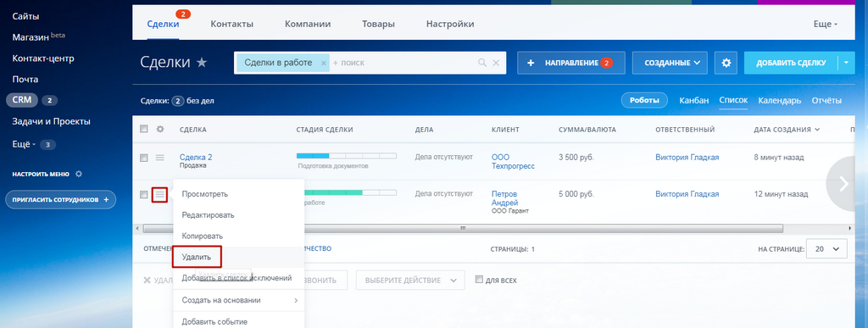Toggle the select-all checkbox in the table header
This screenshot has width=868, height=328.
pyautogui.click(x=144, y=129)
